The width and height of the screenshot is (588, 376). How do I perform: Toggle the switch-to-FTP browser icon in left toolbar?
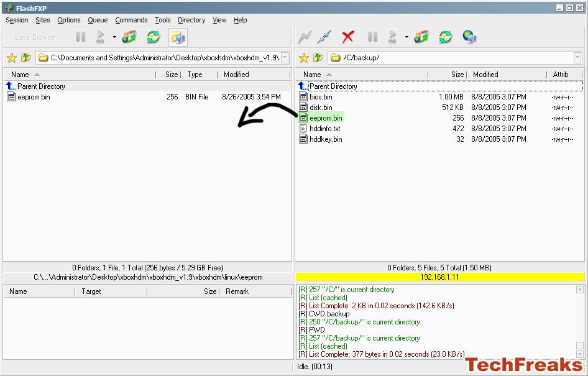(x=178, y=37)
